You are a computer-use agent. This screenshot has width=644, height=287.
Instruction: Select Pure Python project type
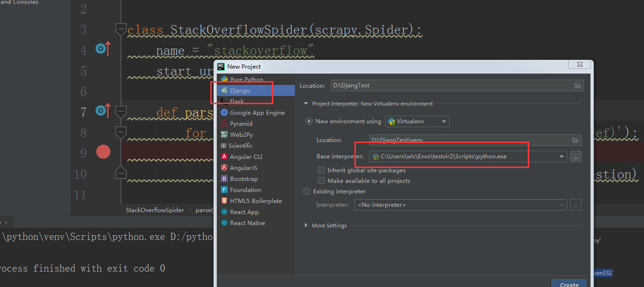[x=246, y=80]
